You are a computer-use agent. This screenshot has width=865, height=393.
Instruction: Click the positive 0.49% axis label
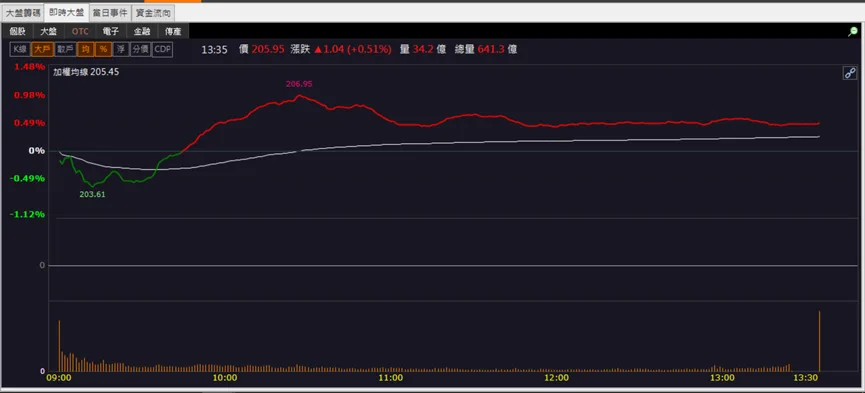30,123
